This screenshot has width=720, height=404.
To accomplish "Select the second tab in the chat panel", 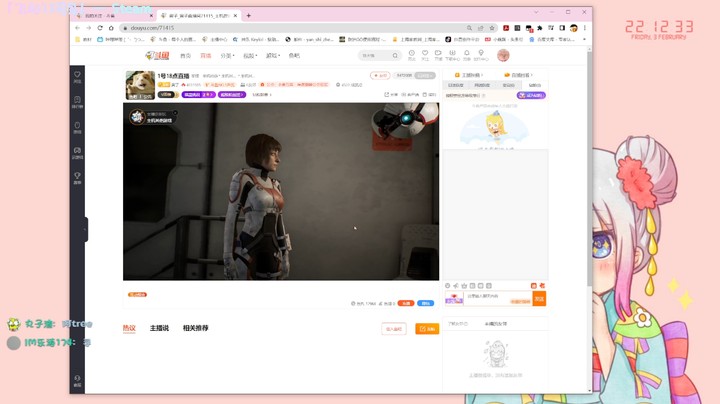I will point(482,85).
